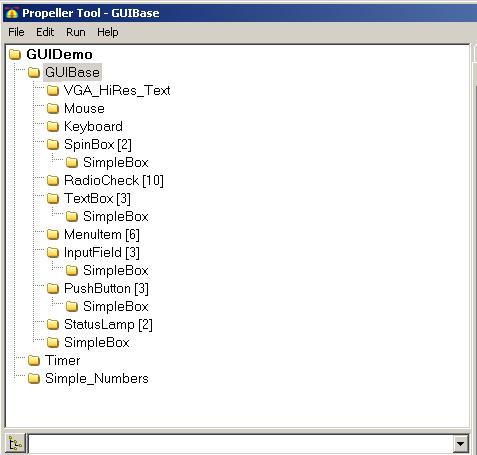Click the folder icon beside VGA_HiRes_Text

click(x=53, y=90)
